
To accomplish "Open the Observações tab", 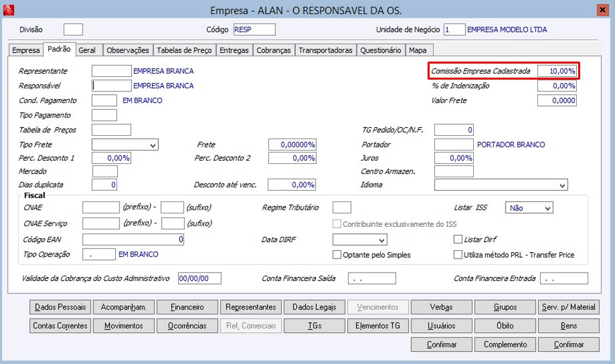I will tap(128, 50).
